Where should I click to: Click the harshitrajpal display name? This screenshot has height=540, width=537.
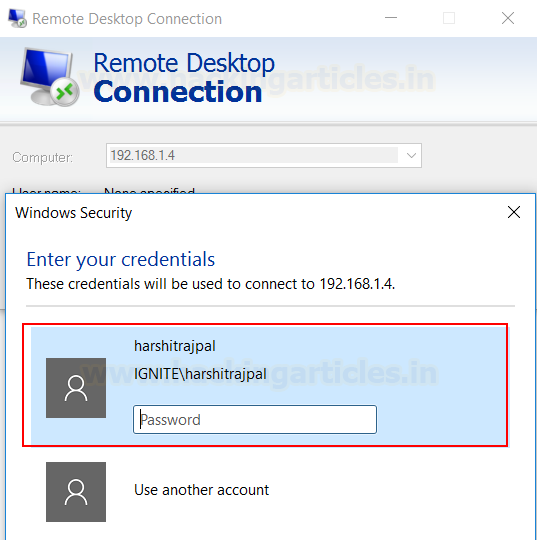coord(175,346)
